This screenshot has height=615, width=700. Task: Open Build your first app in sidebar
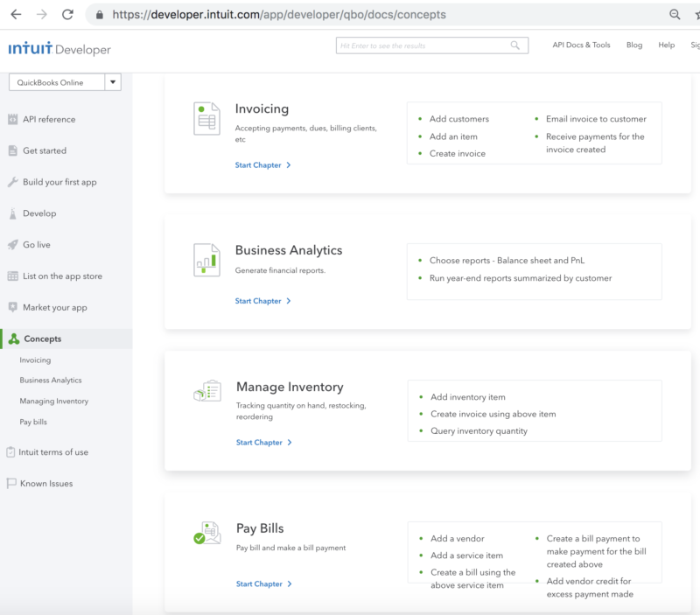(59, 182)
